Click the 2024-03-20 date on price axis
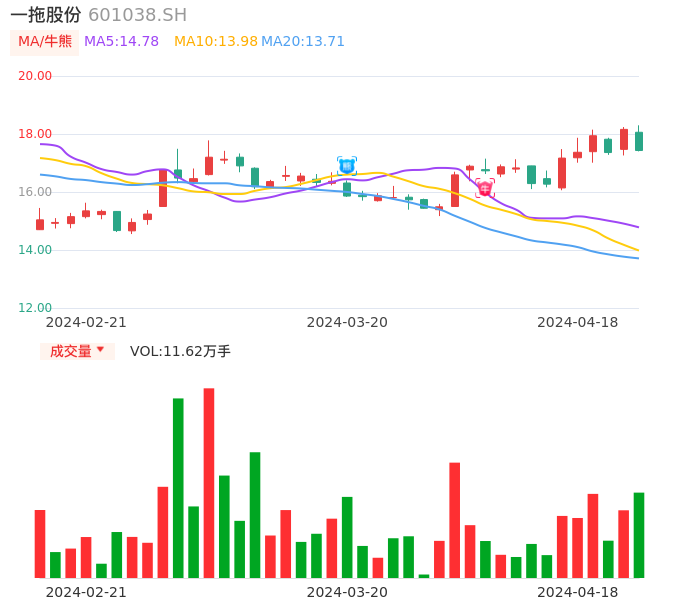Image resolution: width=686 pixels, height=606 pixels. 347,322
